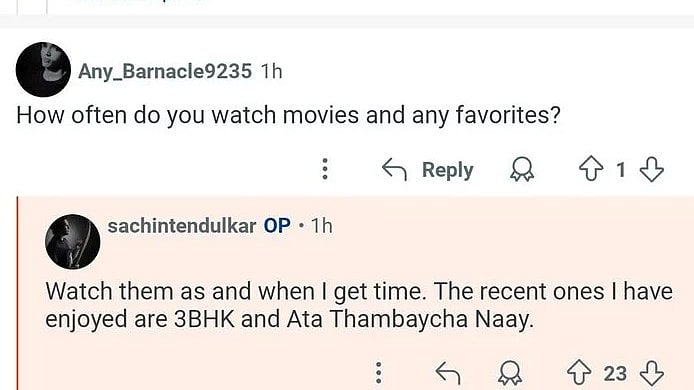Upvote sachintendulkar's reply with 23 votes
The image size is (694, 390).
pyautogui.click(x=579, y=373)
